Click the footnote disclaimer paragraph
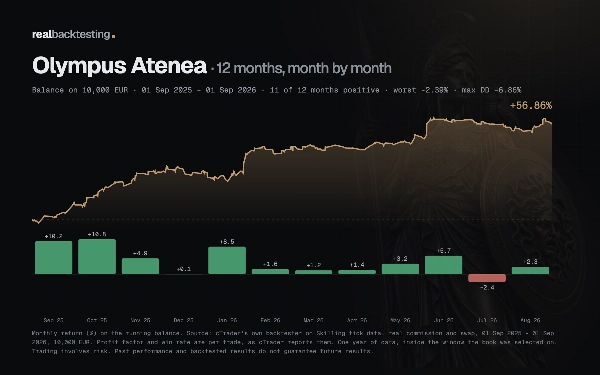 (294, 342)
